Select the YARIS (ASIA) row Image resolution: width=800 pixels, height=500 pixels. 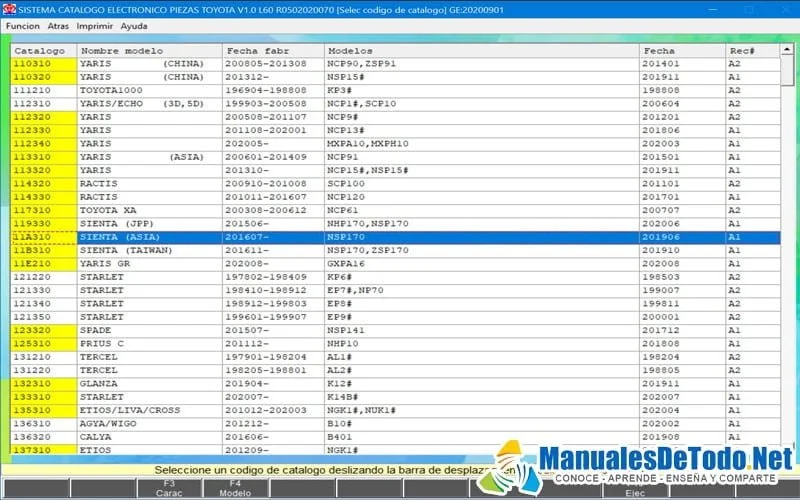(x=395, y=157)
